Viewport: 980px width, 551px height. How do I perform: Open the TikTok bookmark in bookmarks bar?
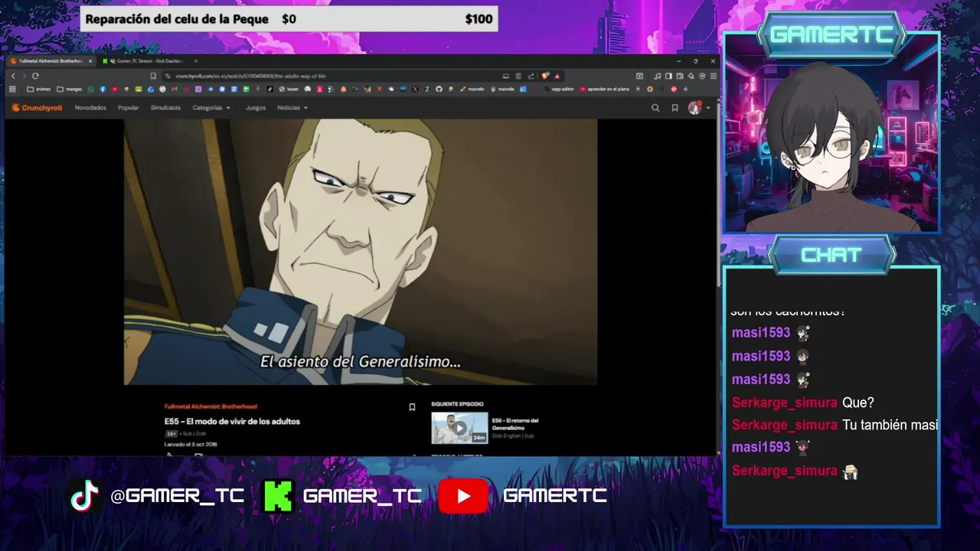[269, 89]
